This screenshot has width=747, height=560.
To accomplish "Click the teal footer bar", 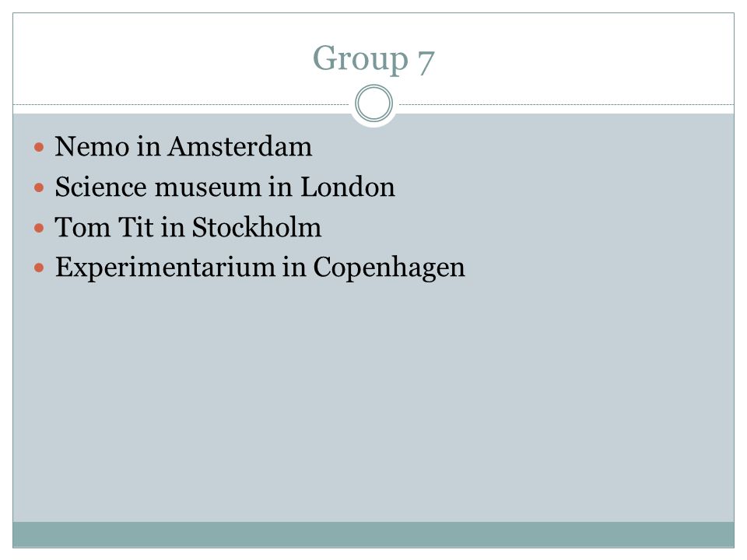I will [373, 534].
